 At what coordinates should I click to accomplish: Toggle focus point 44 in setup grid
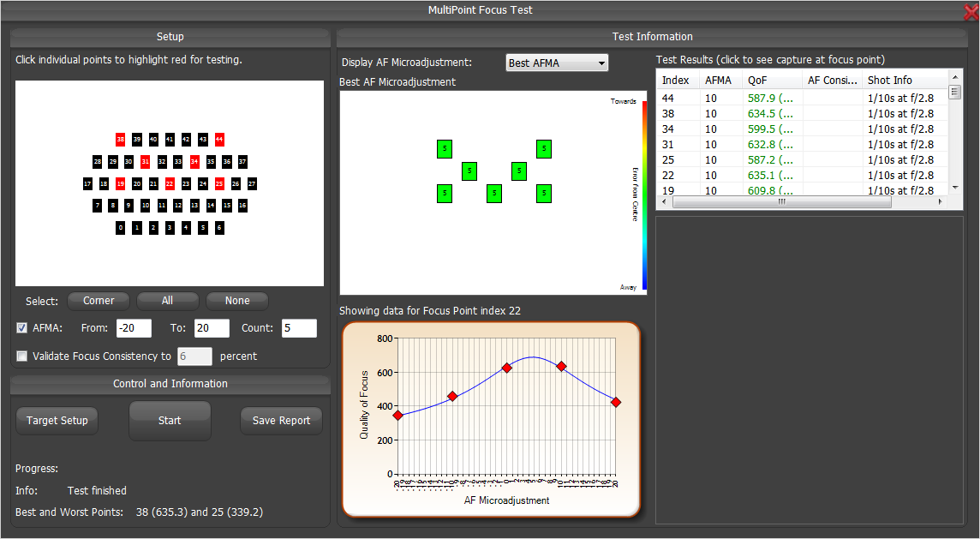[219, 140]
